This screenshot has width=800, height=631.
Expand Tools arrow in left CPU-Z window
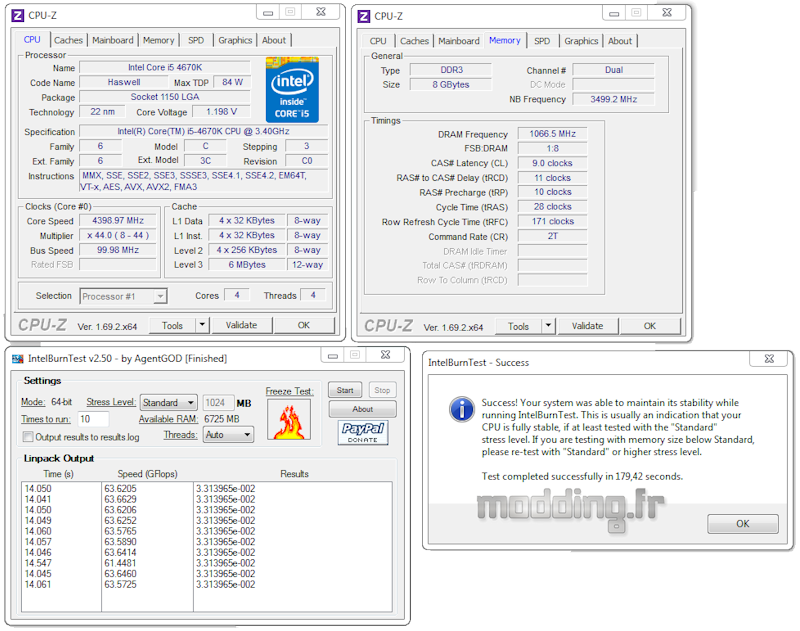(202, 325)
